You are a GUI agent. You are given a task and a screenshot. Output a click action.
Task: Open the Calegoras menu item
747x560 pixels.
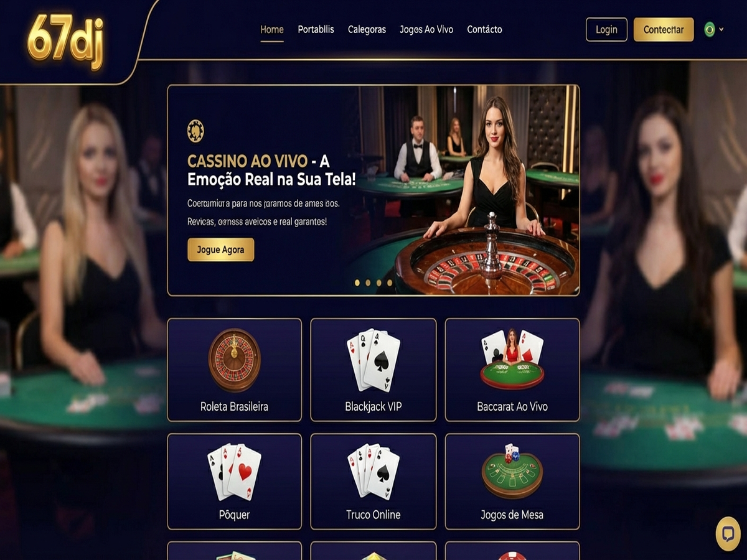367,29
